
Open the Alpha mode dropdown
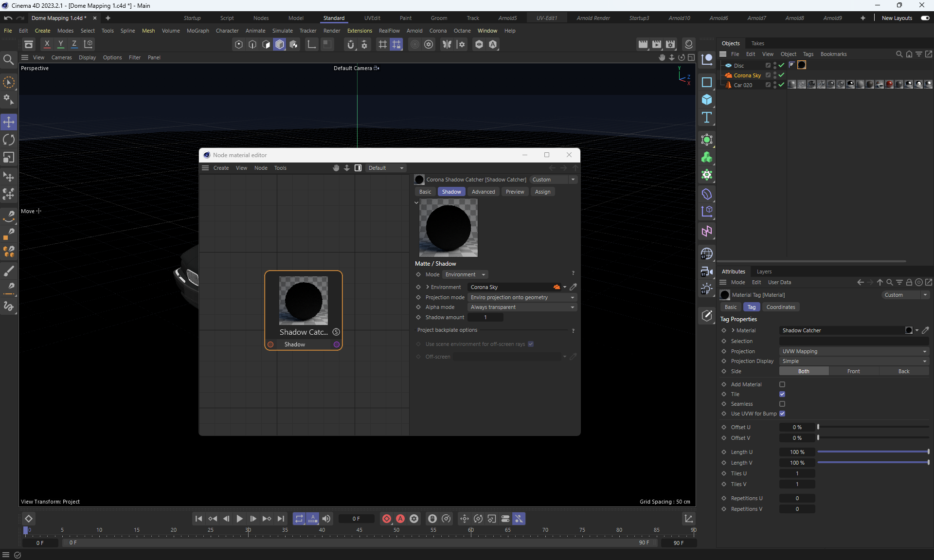[x=522, y=307]
